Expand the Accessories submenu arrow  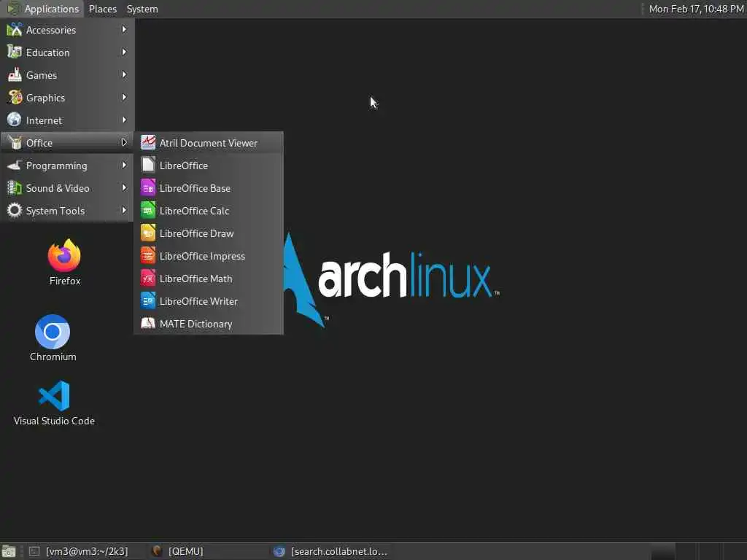[x=124, y=29]
